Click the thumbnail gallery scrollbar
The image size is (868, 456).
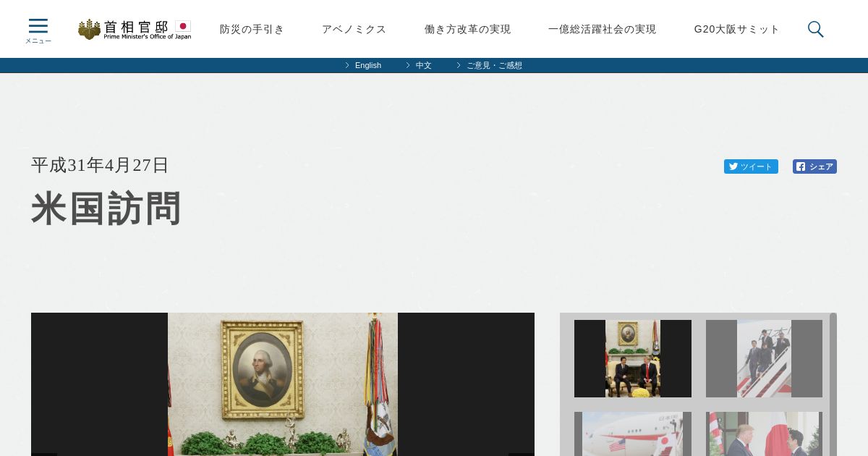tap(833, 384)
